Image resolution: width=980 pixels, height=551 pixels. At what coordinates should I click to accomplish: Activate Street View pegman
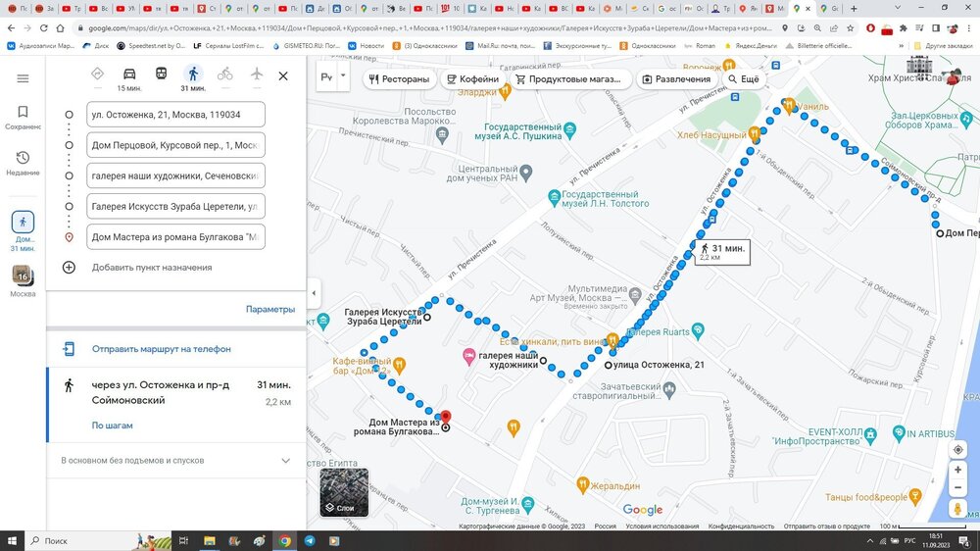click(957, 509)
